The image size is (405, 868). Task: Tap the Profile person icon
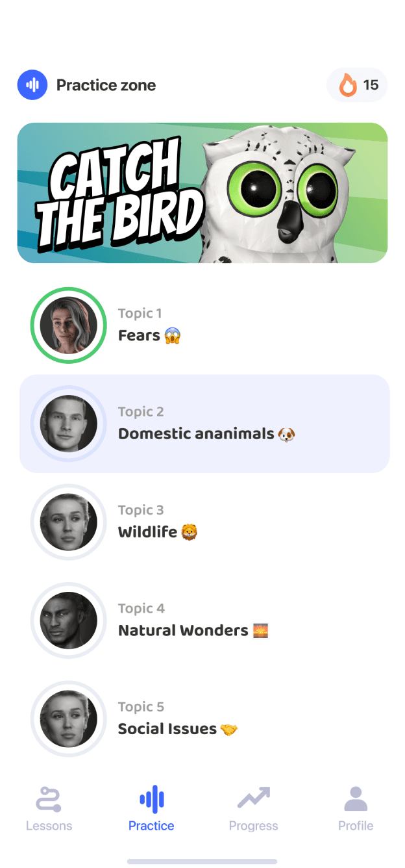point(356,798)
